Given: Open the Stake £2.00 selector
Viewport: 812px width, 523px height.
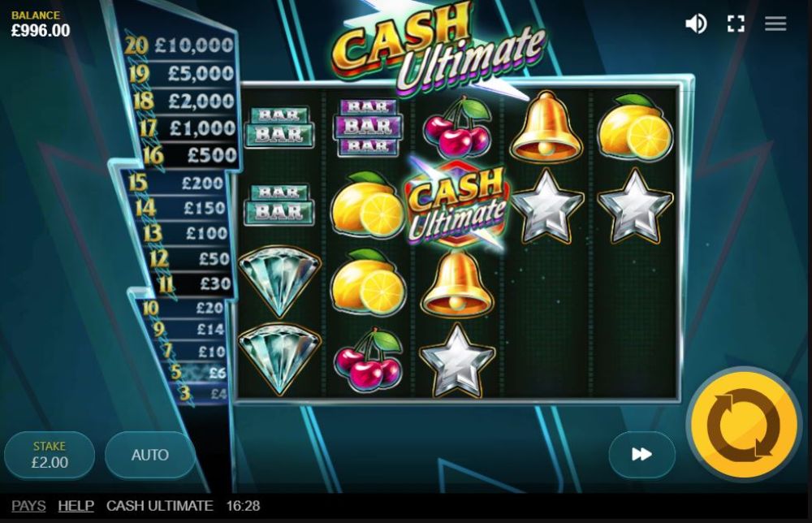Looking at the screenshot, I should pos(50,455).
